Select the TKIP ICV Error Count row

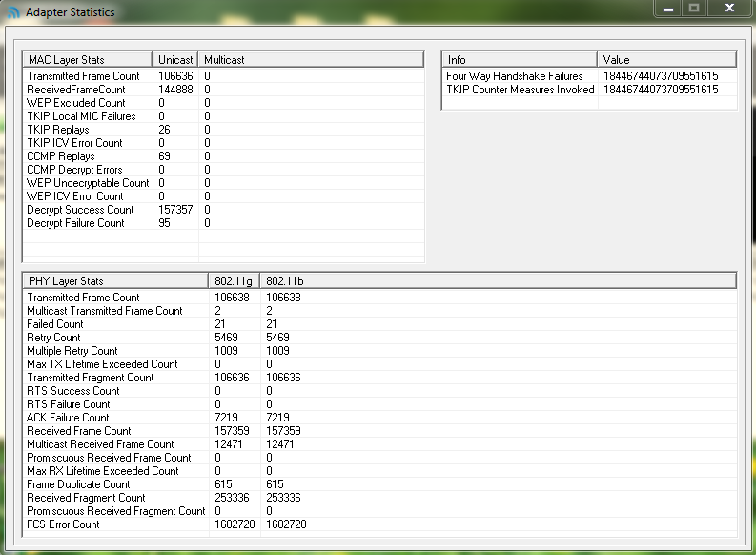(224, 143)
